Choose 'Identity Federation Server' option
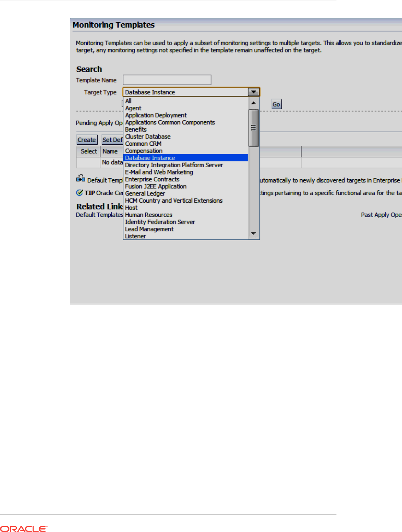 (x=186, y=222)
